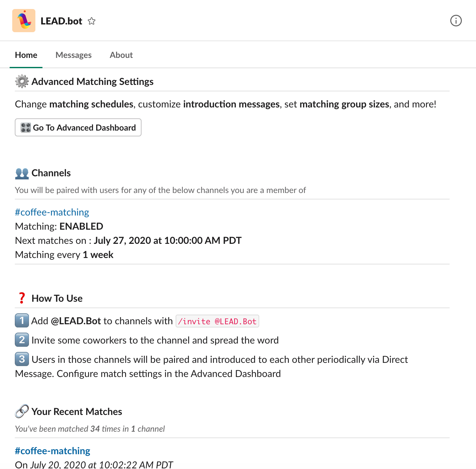476x469 pixels.
Task: Select the number 1 step icon
Action: coord(22,321)
